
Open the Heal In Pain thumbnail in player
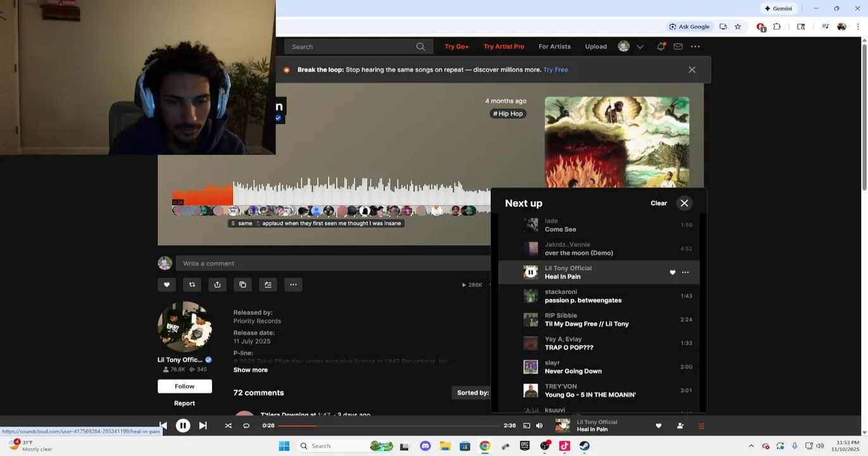(562, 426)
